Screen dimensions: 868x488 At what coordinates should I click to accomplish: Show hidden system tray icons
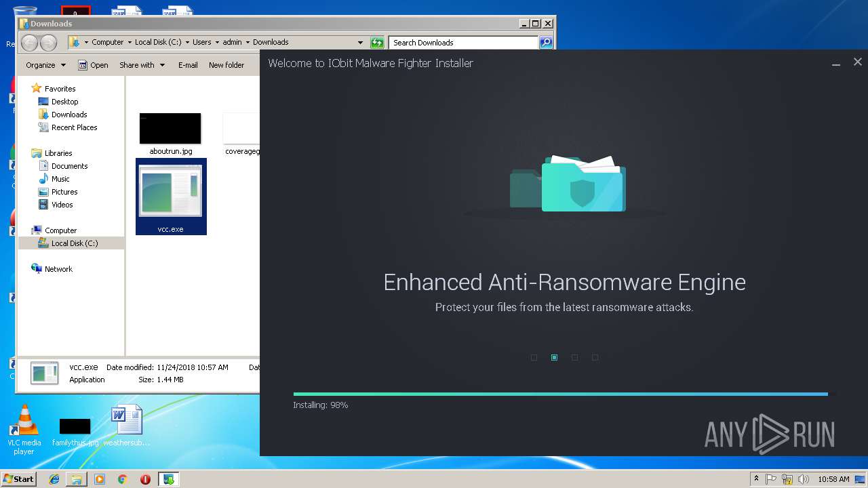click(757, 479)
